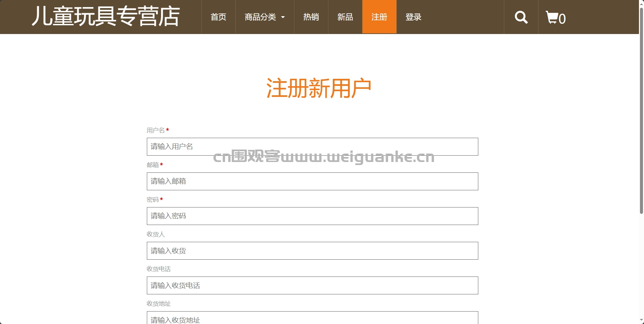Focus the 请输入收货电话 input field

(x=312, y=285)
